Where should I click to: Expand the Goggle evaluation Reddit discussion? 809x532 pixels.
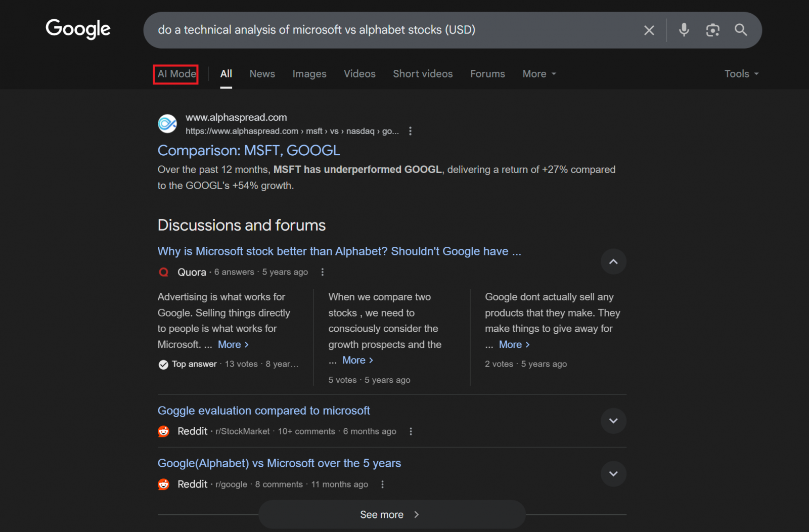coord(613,420)
